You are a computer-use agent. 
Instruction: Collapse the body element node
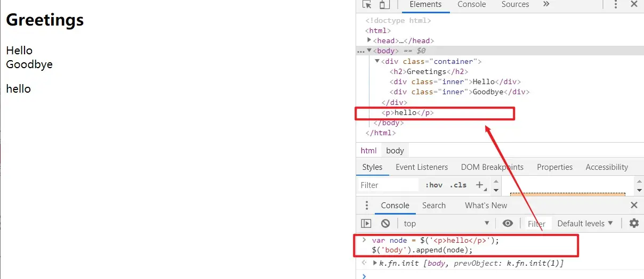[369, 51]
